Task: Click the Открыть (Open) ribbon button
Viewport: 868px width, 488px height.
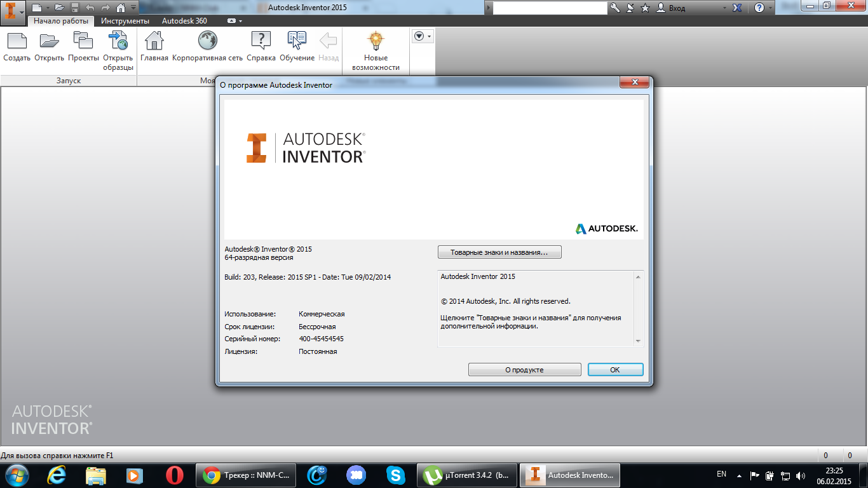Action: coord(49,46)
